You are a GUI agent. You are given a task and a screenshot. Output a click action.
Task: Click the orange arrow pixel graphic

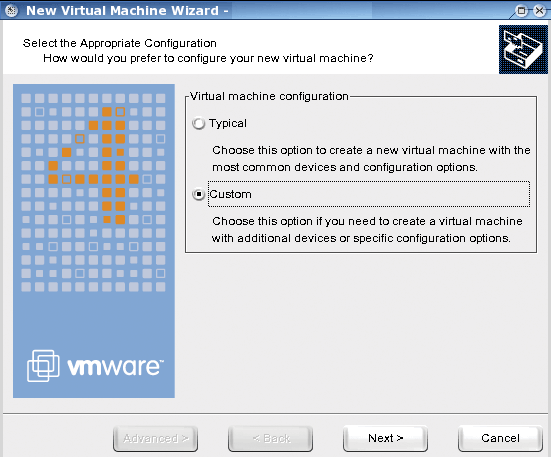93,166
